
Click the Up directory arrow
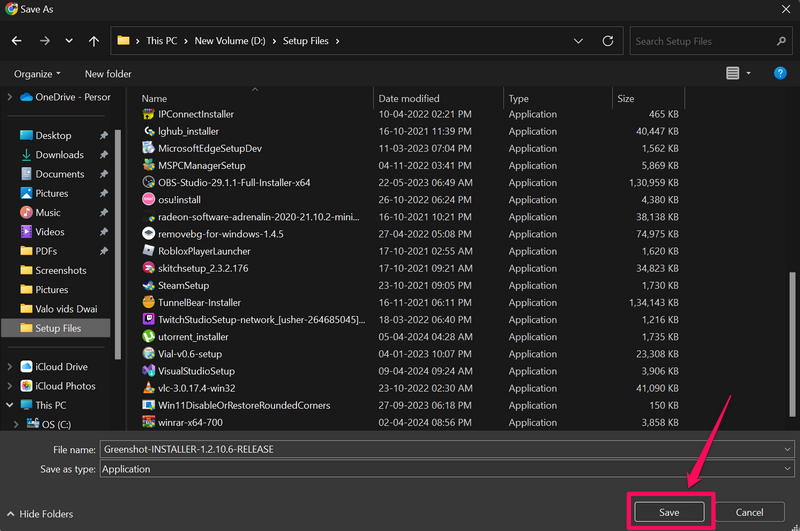[94, 41]
